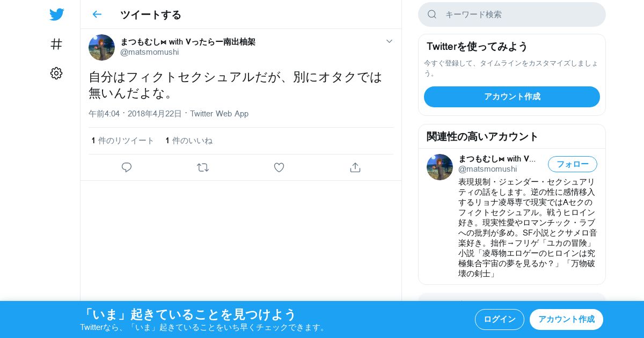Click the ログイン button in the banner
The width and height of the screenshot is (644, 338).
tap(500, 319)
